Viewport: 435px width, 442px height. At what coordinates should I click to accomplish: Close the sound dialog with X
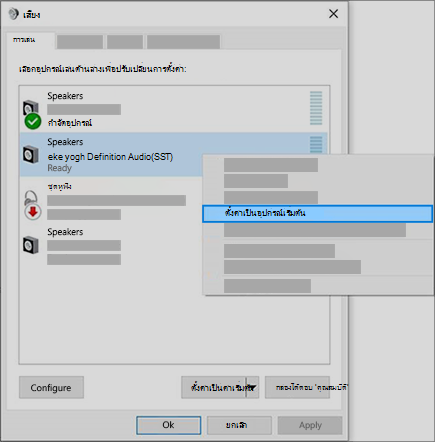coord(333,14)
